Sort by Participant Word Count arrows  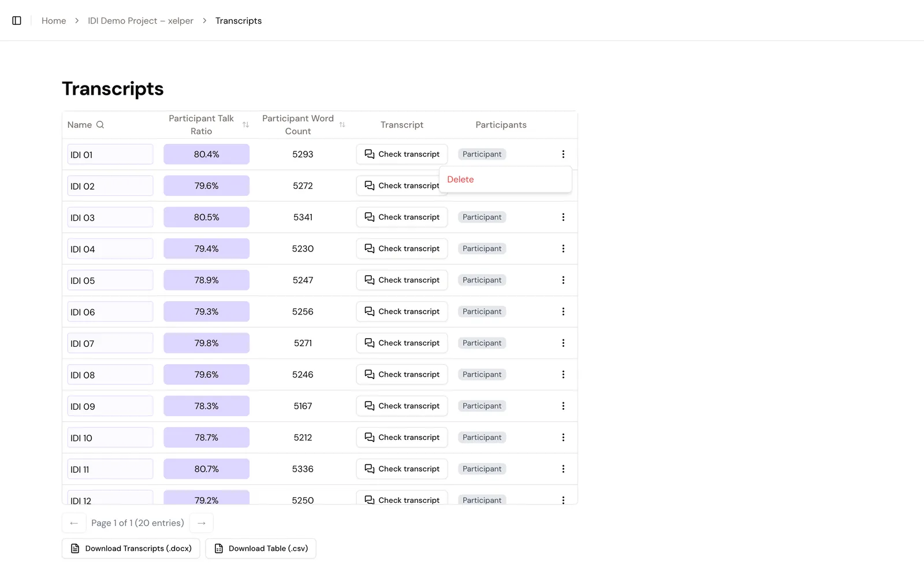(x=342, y=125)
